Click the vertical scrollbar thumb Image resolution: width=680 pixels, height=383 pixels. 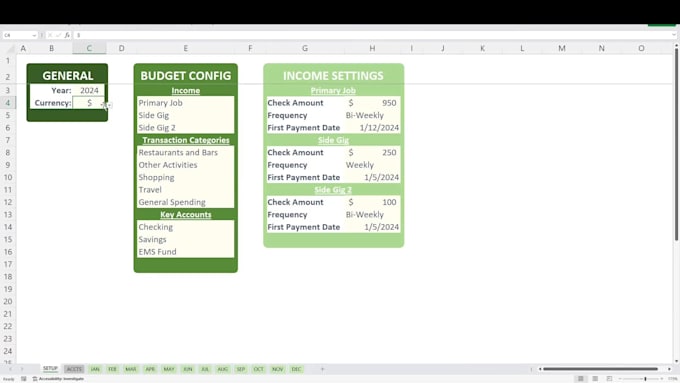click(676, 144)
